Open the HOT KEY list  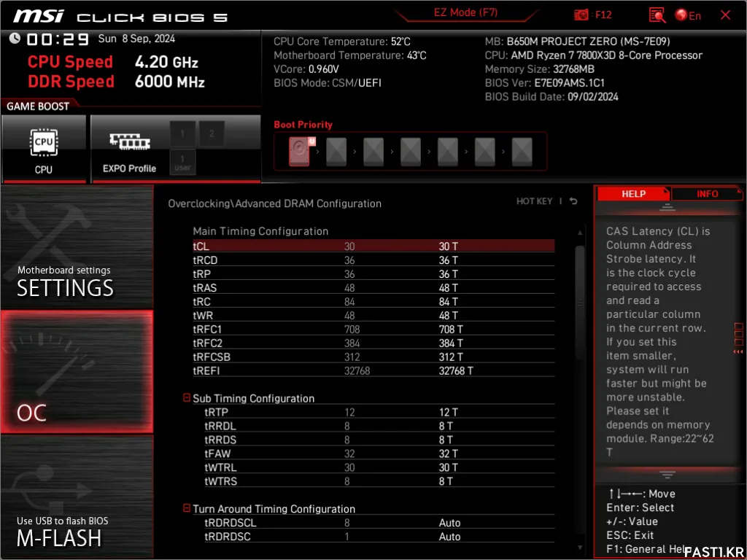tap(535, 201)
